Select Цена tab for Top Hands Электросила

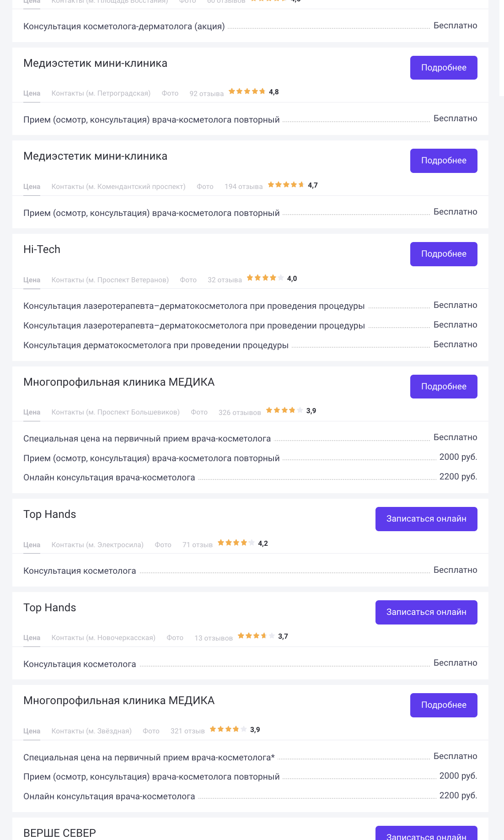[32, 545]
